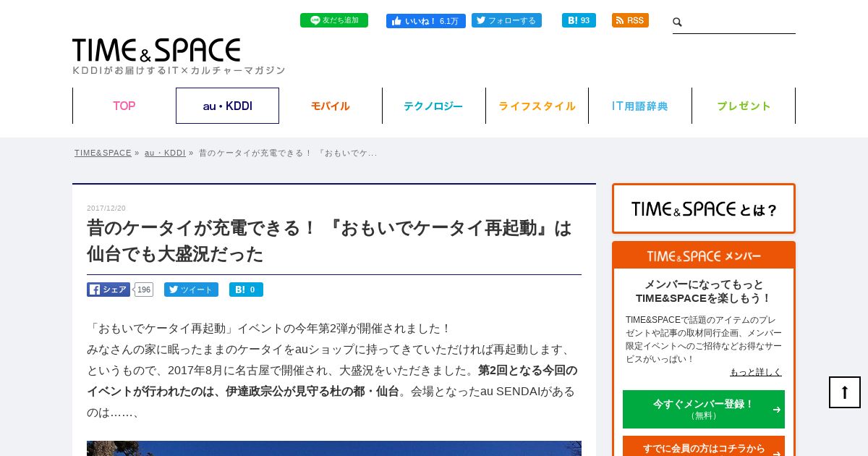
Task: Click the TIME&SPACEとは？ banner
Action: click(x=704, y=208)
